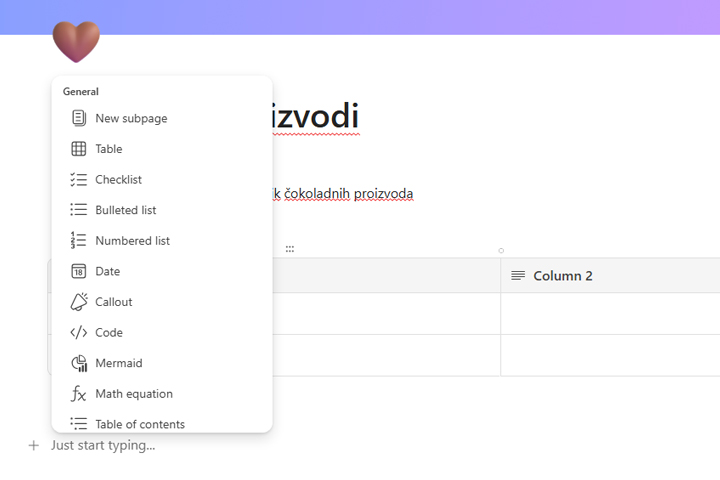
Task: Insert a Table of contents block
Action: click(140, 424)
